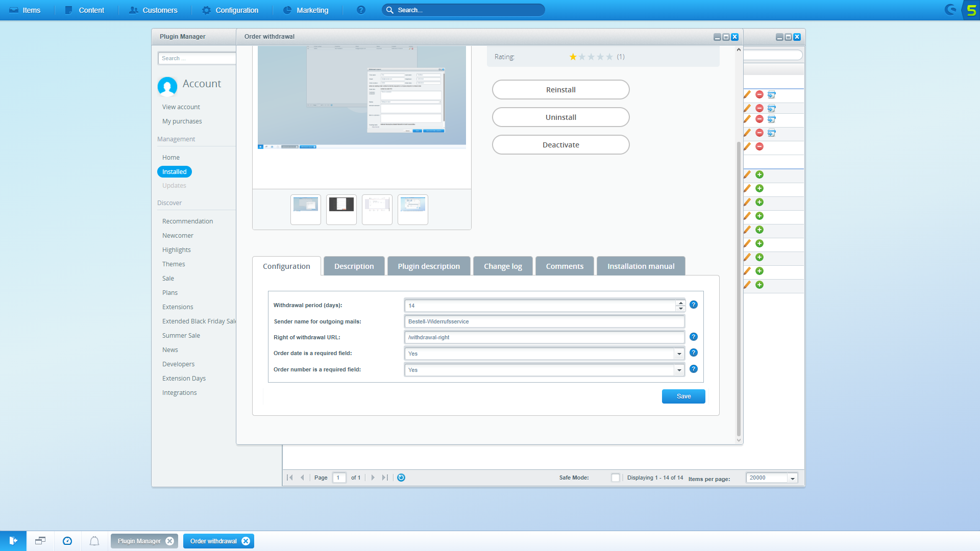Switch to the Comments tab

[565, 266]
